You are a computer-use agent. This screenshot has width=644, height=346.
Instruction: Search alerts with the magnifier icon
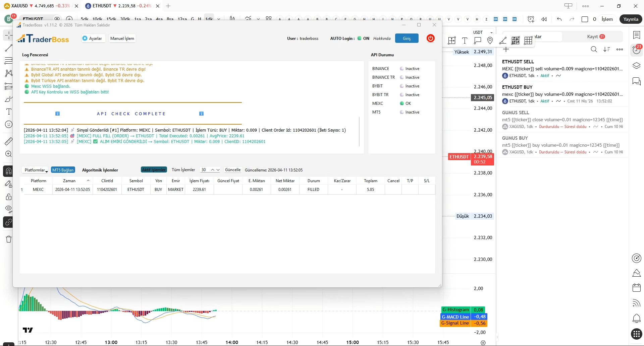click(594, 49)
